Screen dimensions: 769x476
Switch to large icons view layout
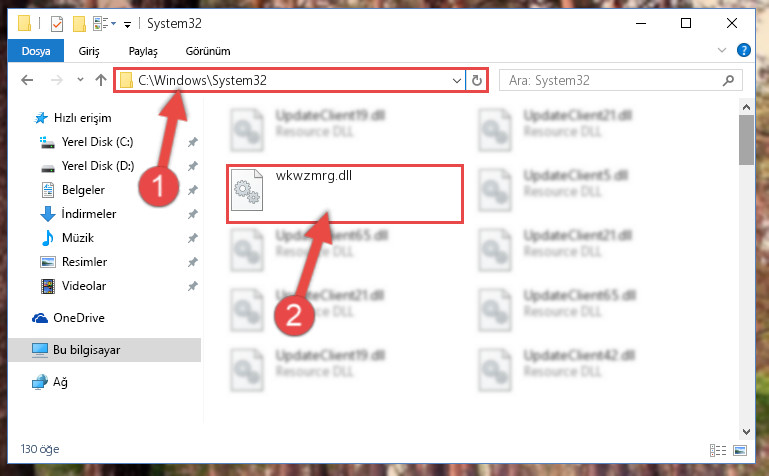pyautogui.click(x=740, y=450)
